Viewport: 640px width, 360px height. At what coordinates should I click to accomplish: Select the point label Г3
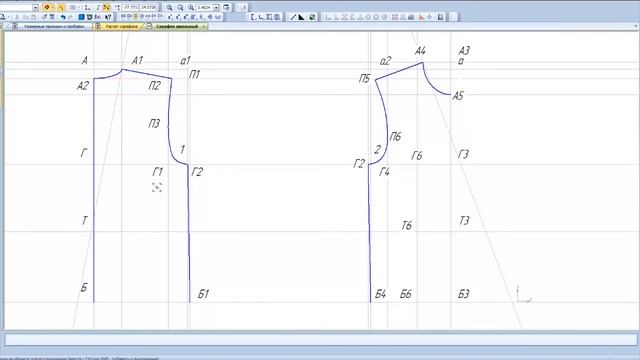(x=463, y=154)
